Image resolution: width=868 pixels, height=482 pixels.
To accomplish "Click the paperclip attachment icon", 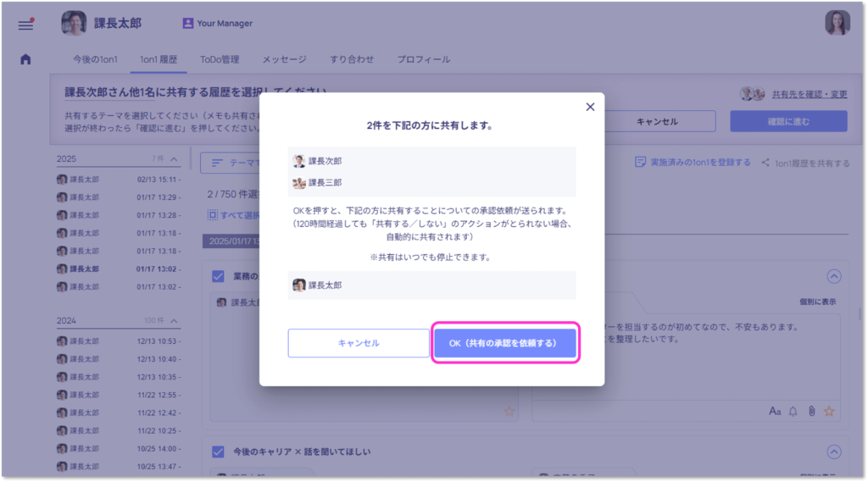I will [811, 411].
